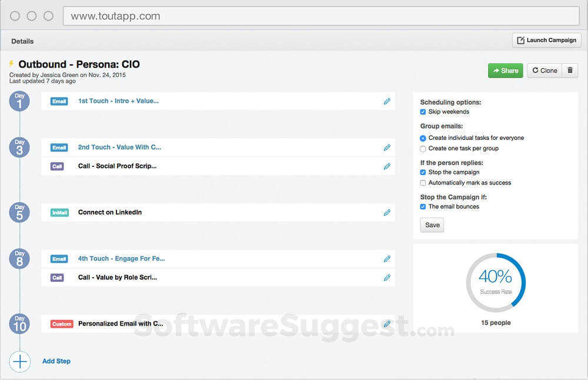Enable Skip weekends scheduling option
Image resolution: width=588 pixels, height=383 pixels.
pyautogui.click(x=423, y=111)
